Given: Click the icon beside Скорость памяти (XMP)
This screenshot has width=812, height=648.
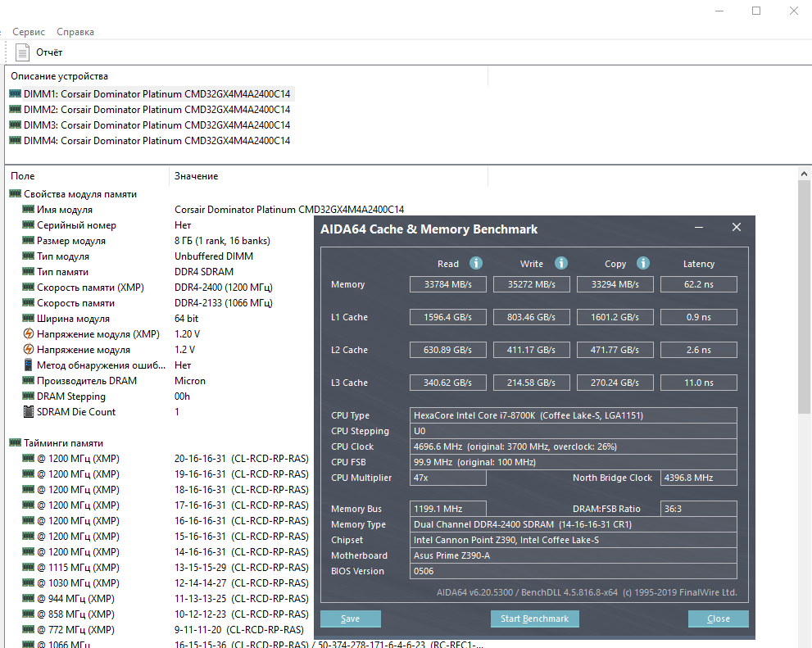Looking at the screenshot, I should [x=29, y=287].
